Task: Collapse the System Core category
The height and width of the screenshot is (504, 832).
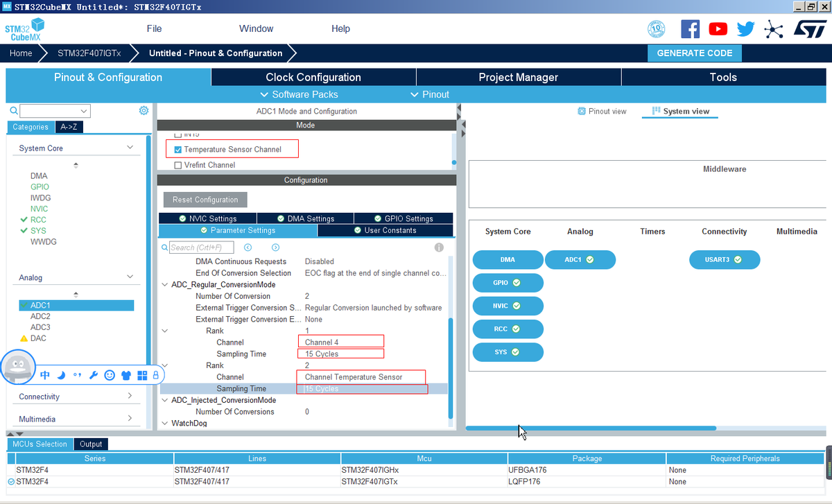Action: point(130,148)
